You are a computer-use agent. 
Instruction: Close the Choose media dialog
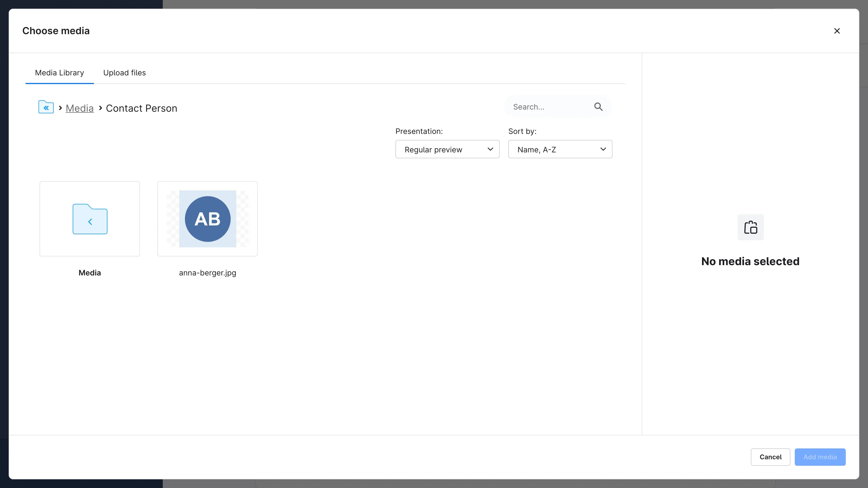point(837,31)
